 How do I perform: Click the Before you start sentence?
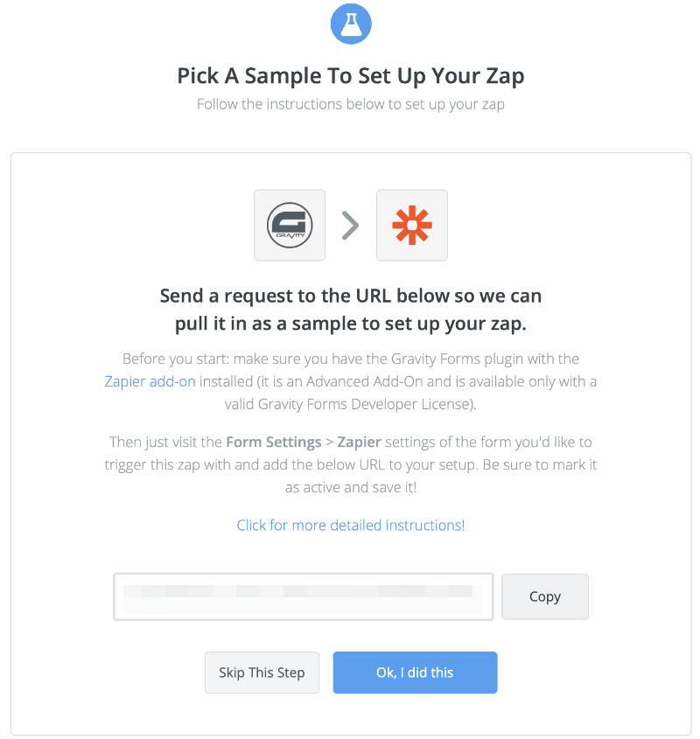(351, 359)
